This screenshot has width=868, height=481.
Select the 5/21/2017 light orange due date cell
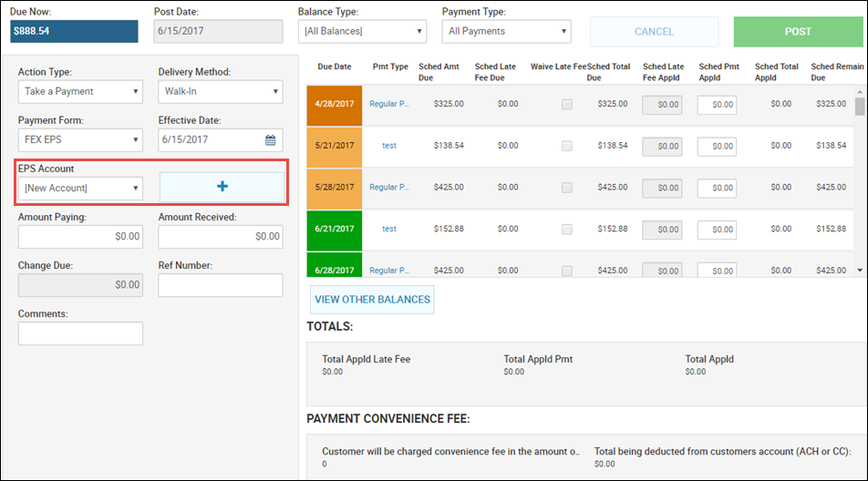pyautogui.click(x=335, y=147)
